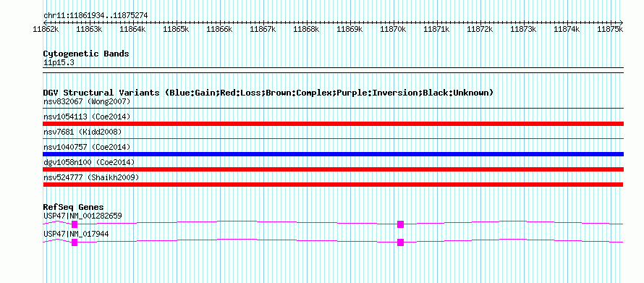
Task: Click the red nsv1054113 loss bar
Action: [x=334, y=124]
